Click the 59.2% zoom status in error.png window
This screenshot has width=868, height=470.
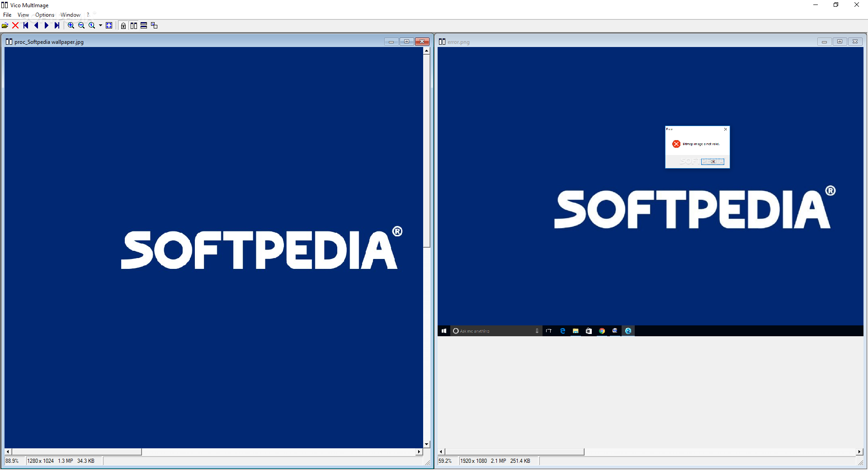point(445,461)
